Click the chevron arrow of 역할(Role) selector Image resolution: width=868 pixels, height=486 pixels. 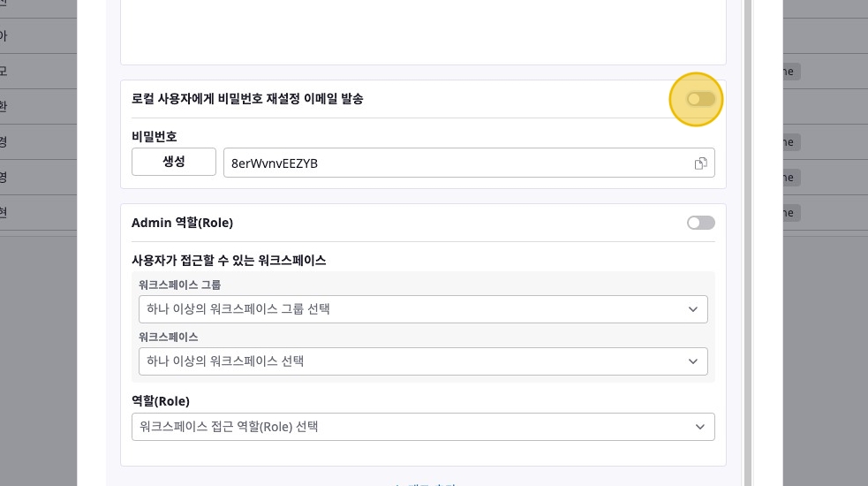(x=700, y=427)
